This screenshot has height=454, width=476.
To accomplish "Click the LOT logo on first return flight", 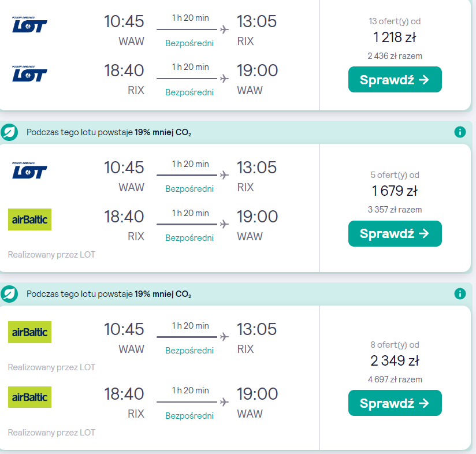I will click(29, 74).
